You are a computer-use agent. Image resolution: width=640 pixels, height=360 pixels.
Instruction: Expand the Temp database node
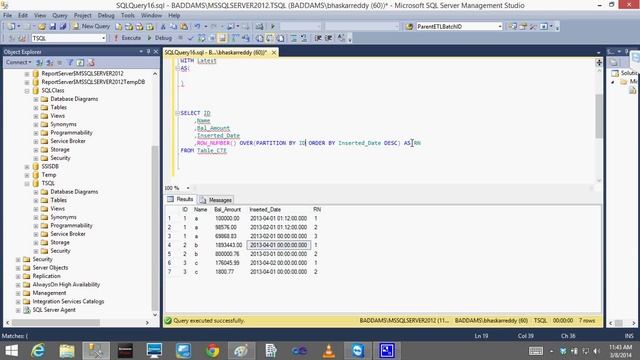(27, 175)
